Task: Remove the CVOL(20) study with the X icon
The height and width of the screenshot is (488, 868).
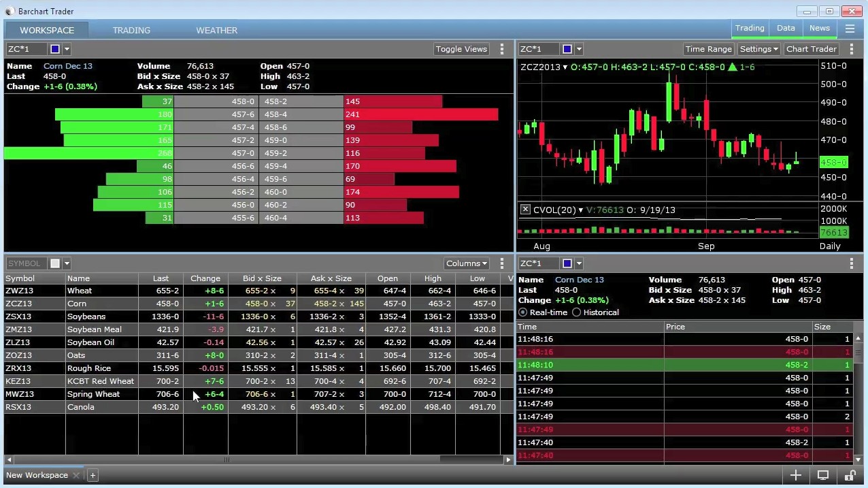Action: point(525,210)
